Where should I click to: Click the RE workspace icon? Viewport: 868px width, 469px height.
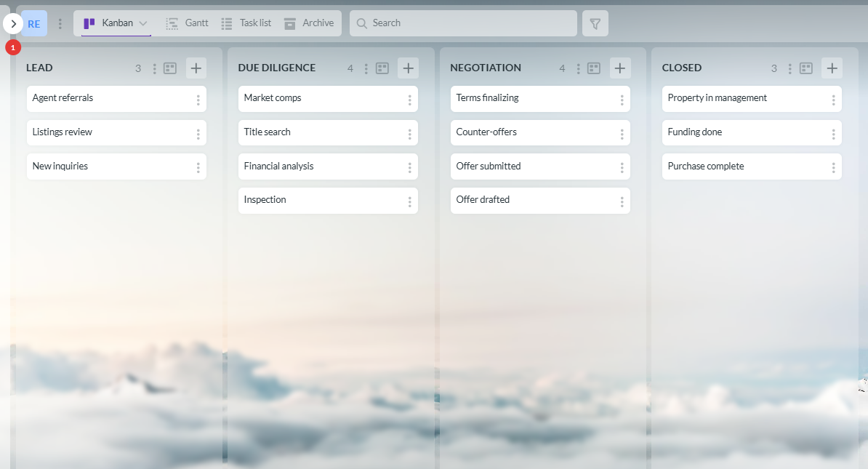[33, 23]
